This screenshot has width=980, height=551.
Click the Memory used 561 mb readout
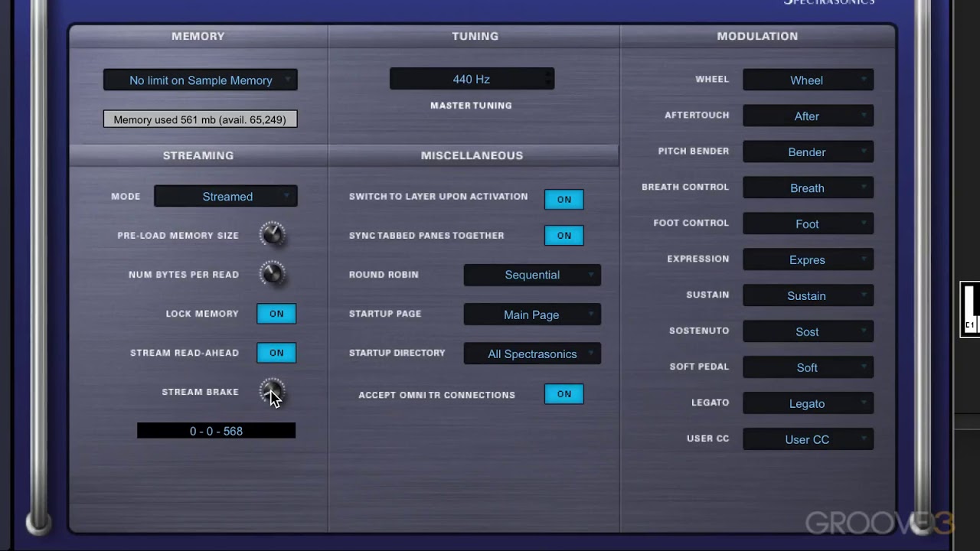pyautogui.click(x=200, y=119)
